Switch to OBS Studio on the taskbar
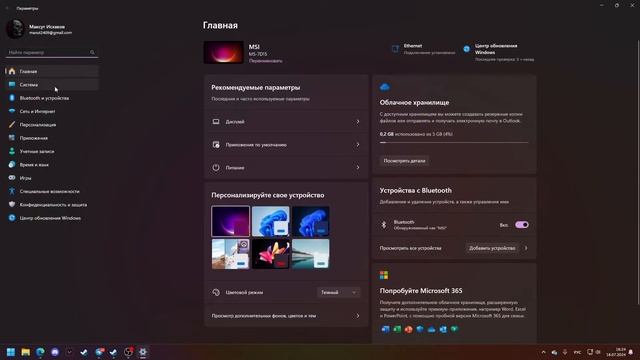The width and height of the screenshot is (640, 360). click(128, 352)
